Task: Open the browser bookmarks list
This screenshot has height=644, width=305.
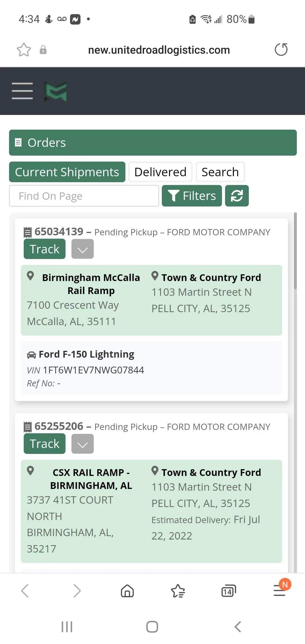Action: click(x=178, y=591)
